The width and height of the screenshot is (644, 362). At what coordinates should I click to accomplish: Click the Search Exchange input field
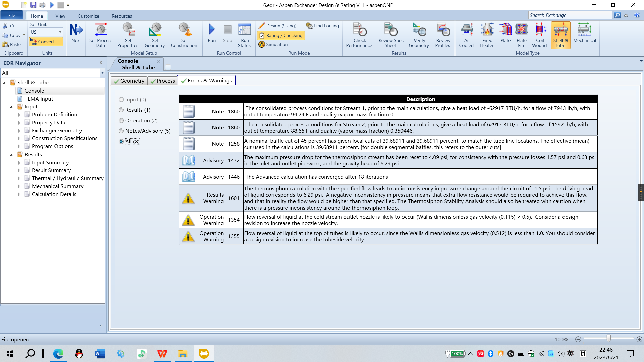571,15
